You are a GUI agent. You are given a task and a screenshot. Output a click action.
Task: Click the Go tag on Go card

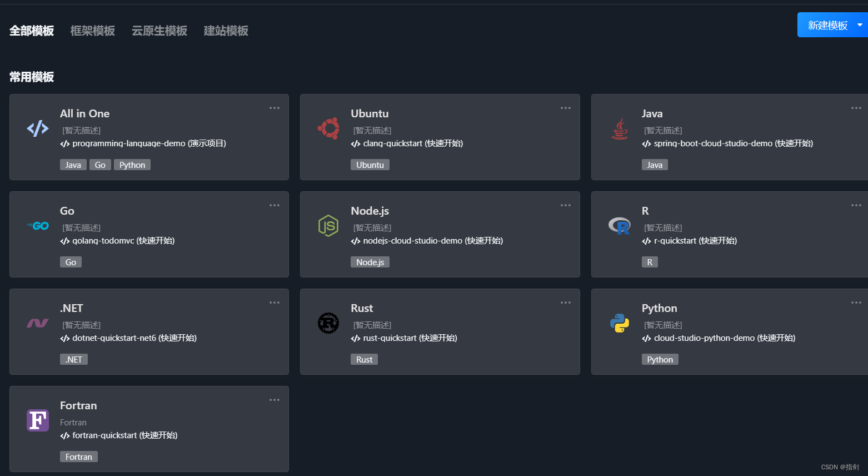pyautogui.click(x=71, y=262)
